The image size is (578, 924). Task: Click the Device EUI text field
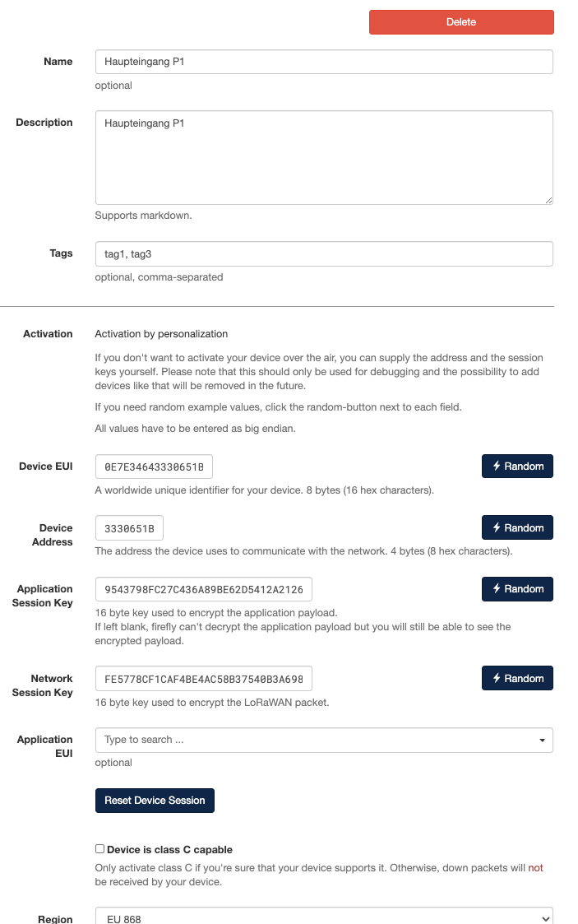[154, 467]
